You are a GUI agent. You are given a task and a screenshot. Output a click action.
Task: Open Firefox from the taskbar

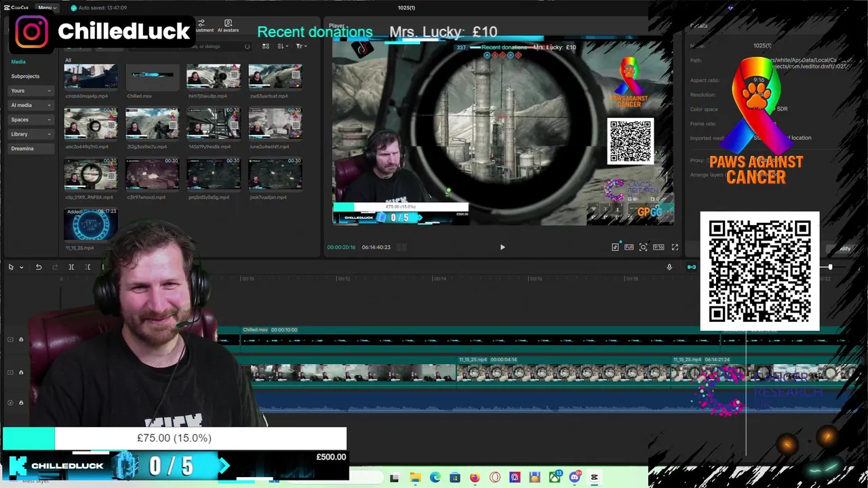[475, 478]
